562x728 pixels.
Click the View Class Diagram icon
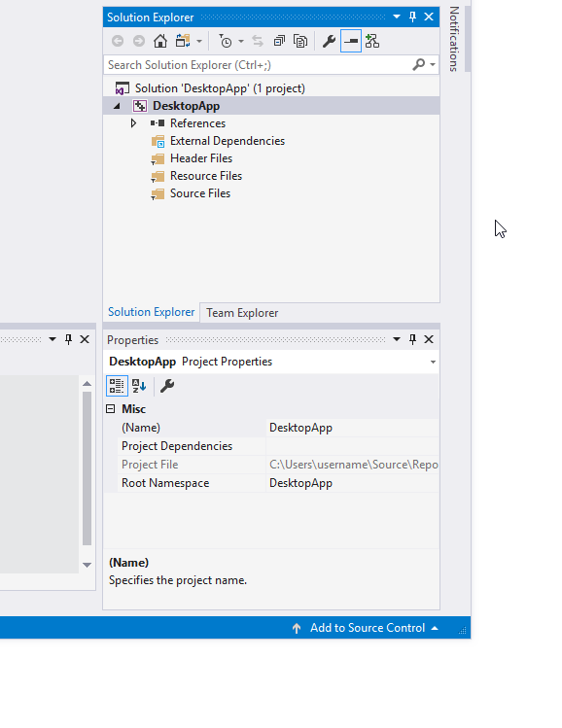click(x=372, y=42)
